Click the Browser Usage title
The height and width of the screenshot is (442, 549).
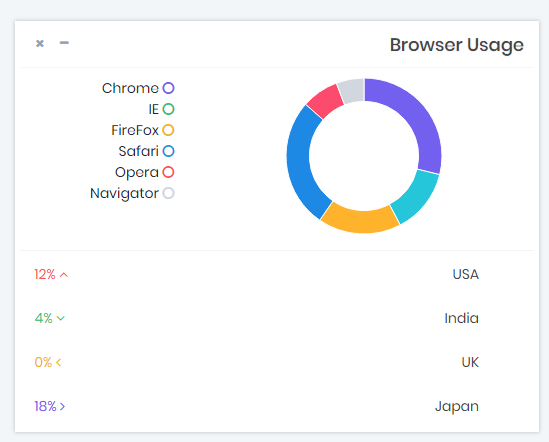coord(457,45)
